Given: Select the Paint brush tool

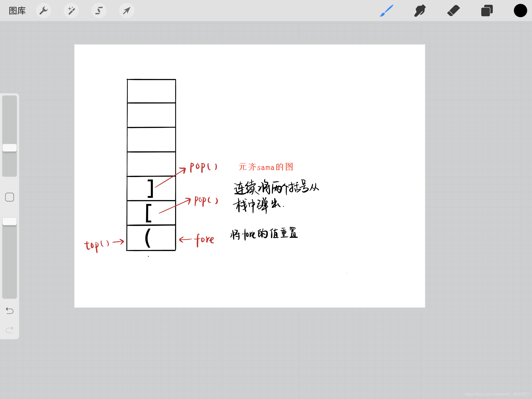Looking at the screenshot, I should [387, 11].
